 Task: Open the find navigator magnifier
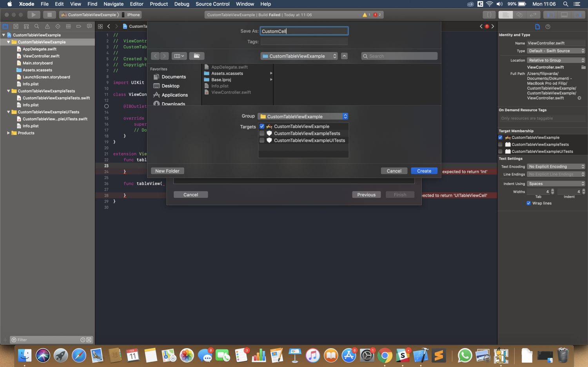pyautogui.click(x=36, y=26)
